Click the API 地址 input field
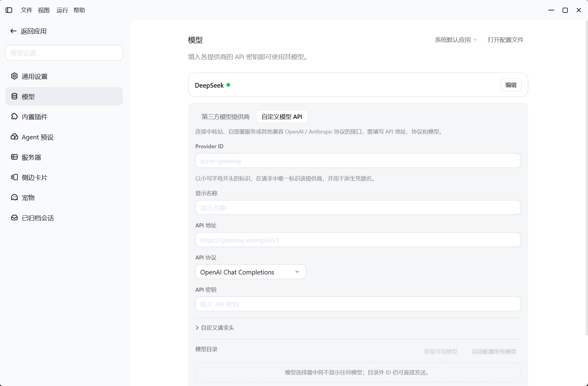Viewport: 588px width, 386px height. [x=358, y=240]
